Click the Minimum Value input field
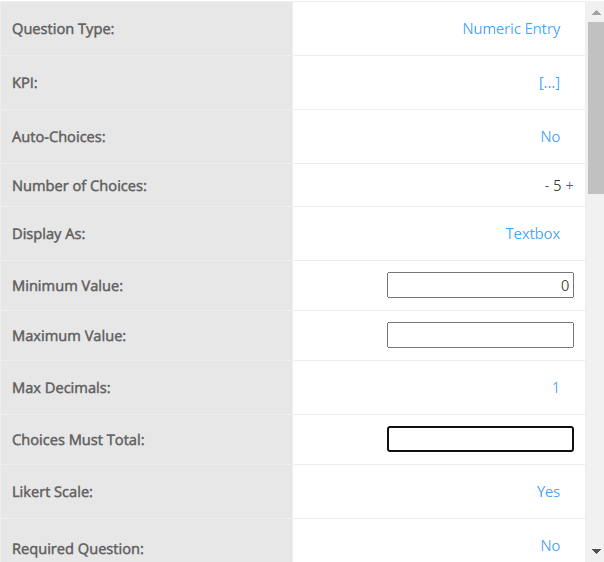 (x=480, y=286)
